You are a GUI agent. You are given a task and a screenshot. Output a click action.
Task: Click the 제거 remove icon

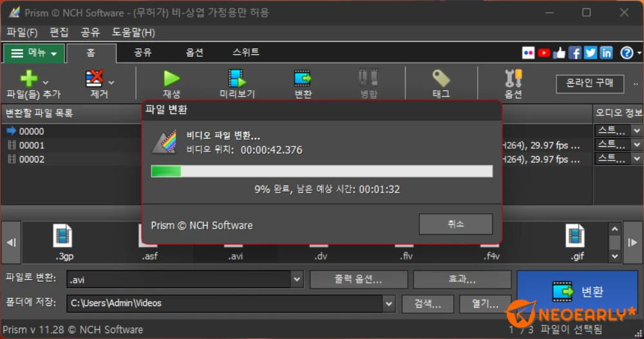[x=94, y=78]
